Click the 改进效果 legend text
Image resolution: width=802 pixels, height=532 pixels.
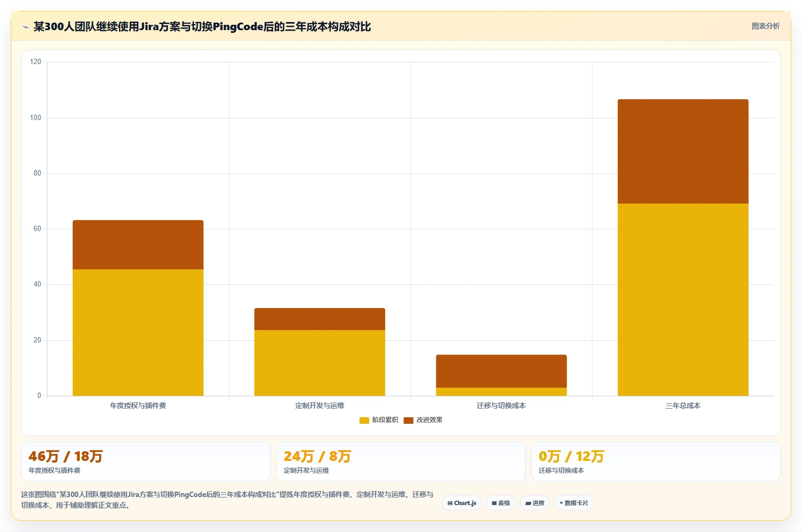pyautogui.click(x=429, y=420)
